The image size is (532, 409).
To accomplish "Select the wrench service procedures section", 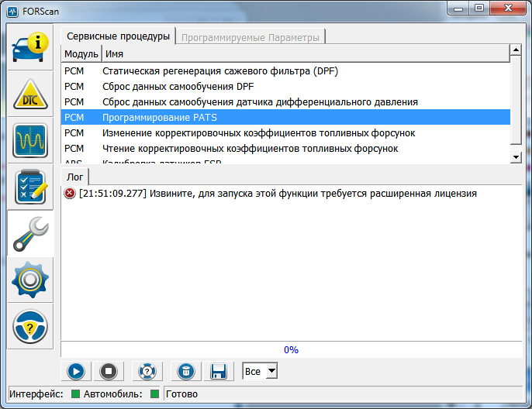I will click(x=30, y=233).
